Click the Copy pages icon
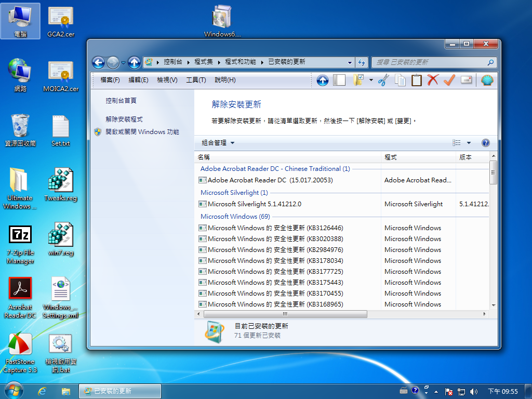Screen dimensions: 532x399 pos(401,81)
